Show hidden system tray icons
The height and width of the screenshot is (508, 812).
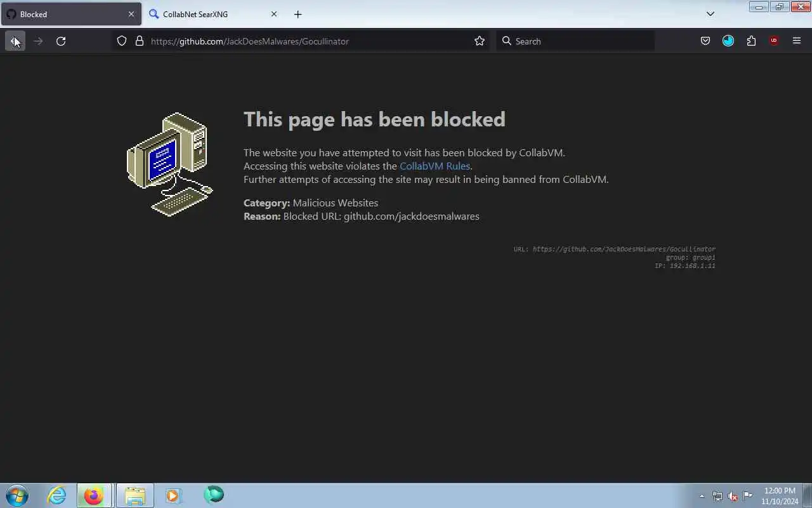tap(702, 496)
